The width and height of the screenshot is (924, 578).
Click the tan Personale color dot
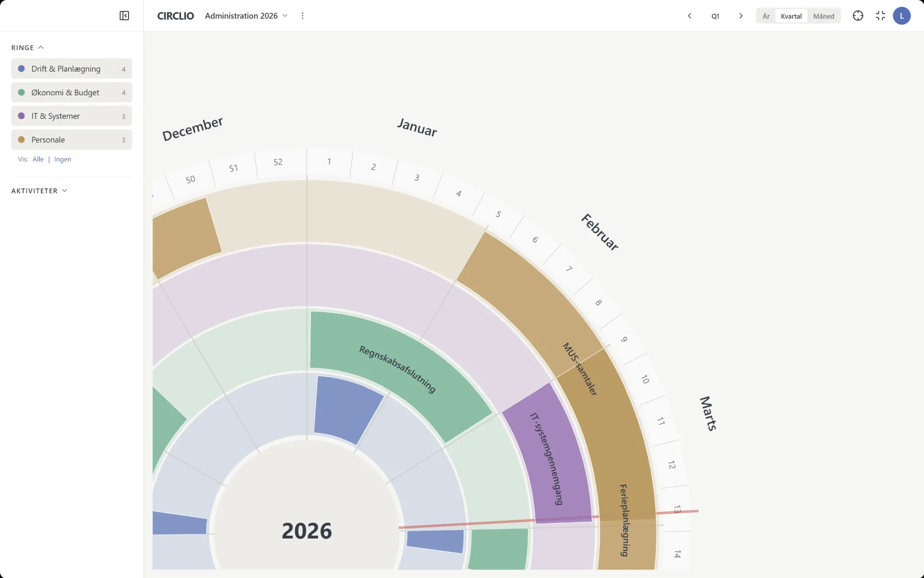(x=21, y=140)
